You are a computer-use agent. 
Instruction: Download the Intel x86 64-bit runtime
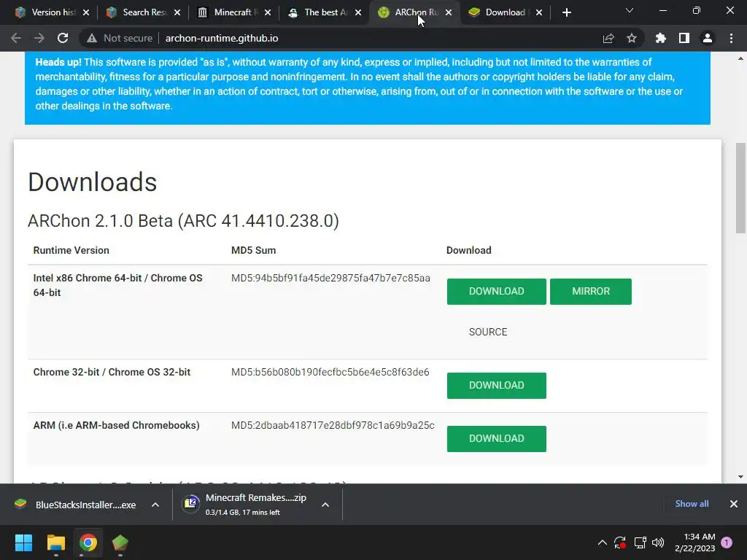(x=496, y=292)
